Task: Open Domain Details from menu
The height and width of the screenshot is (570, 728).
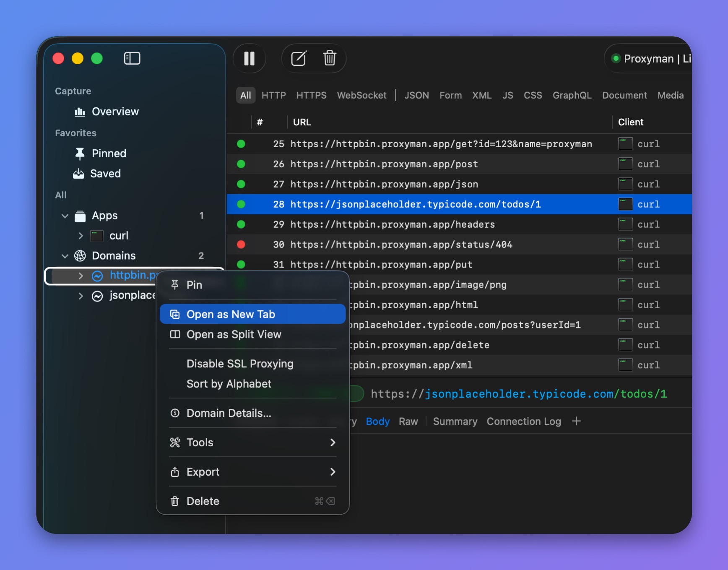Action: 252,413
